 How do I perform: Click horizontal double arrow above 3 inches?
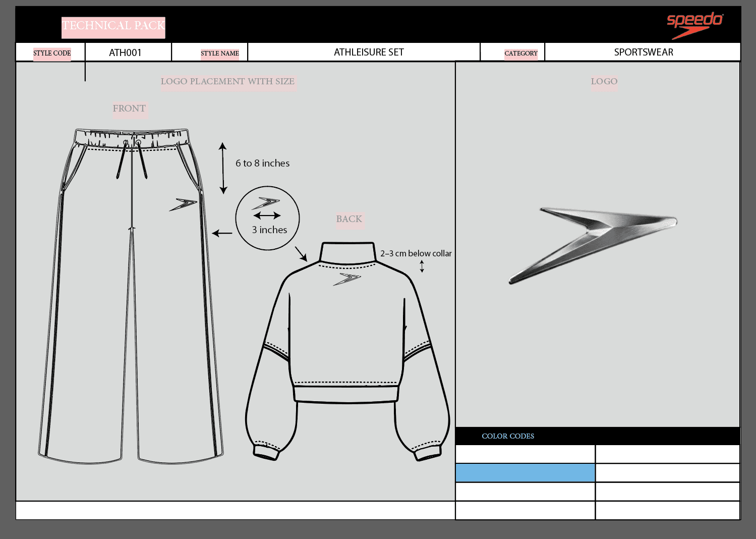tap(267, 215)
